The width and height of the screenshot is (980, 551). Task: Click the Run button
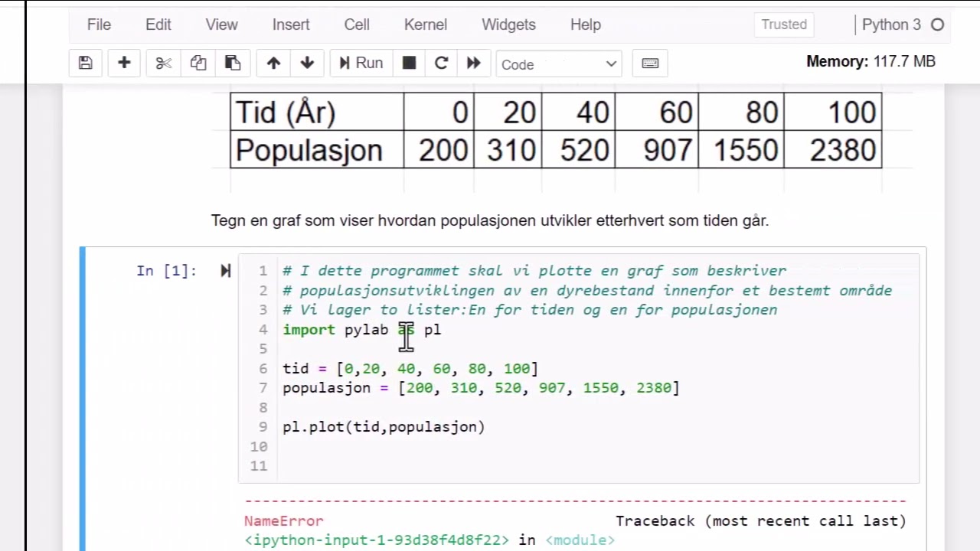(x=361, y=63)
